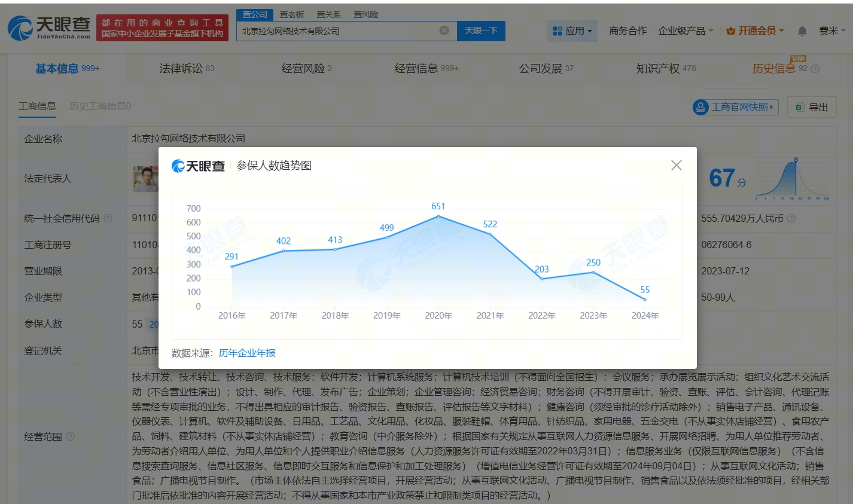
Task: Switch to the 知识产权 tab
Action: (x=666, y=69)
